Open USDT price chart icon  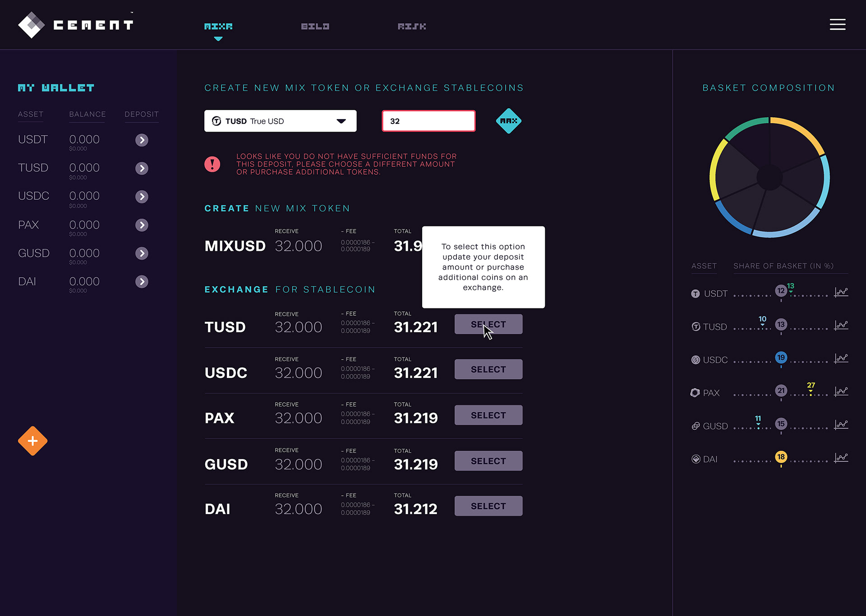(x=841, y=292)
